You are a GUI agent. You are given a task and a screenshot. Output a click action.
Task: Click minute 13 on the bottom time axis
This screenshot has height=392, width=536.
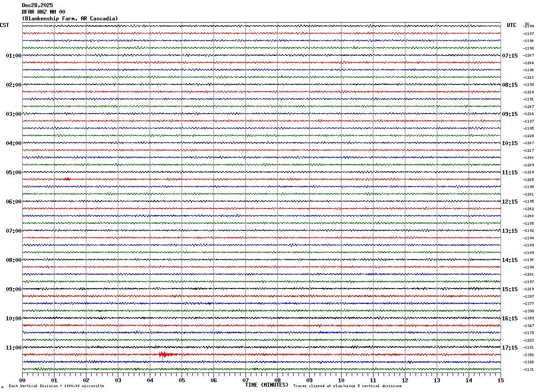click(437, 380)
